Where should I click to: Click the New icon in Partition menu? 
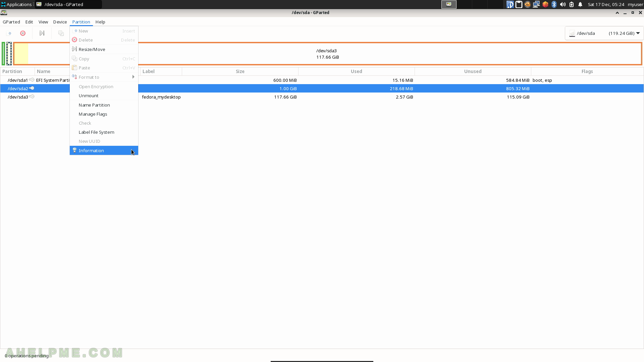point(75,31)
